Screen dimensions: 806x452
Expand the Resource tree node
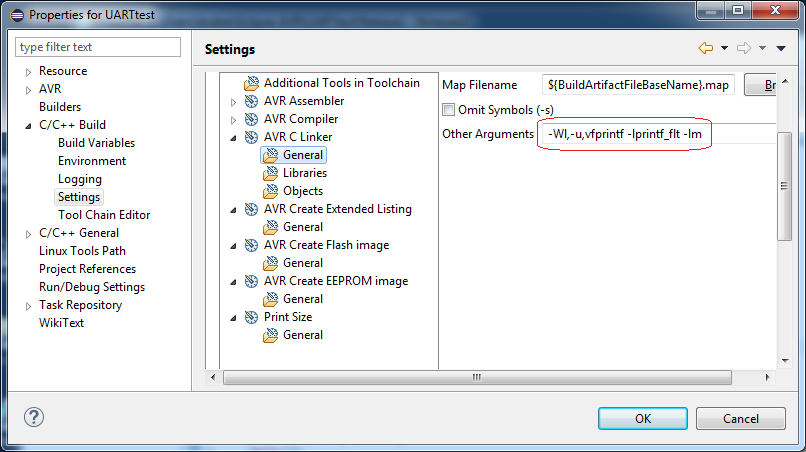click(27, 71)
